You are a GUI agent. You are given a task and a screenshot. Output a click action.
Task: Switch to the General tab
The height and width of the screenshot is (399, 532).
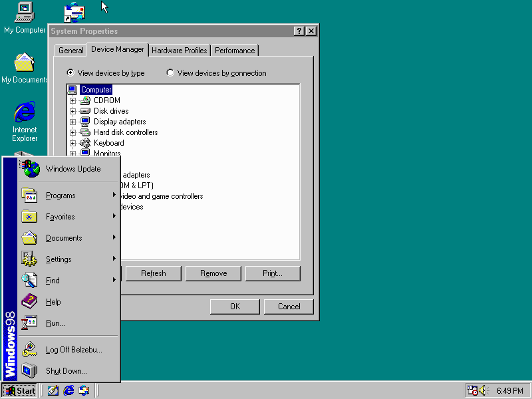70,51
